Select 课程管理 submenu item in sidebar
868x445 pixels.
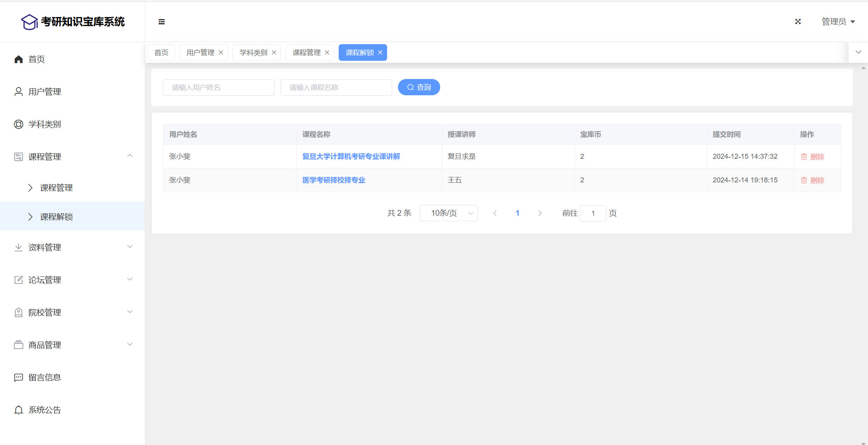(57, 188)
